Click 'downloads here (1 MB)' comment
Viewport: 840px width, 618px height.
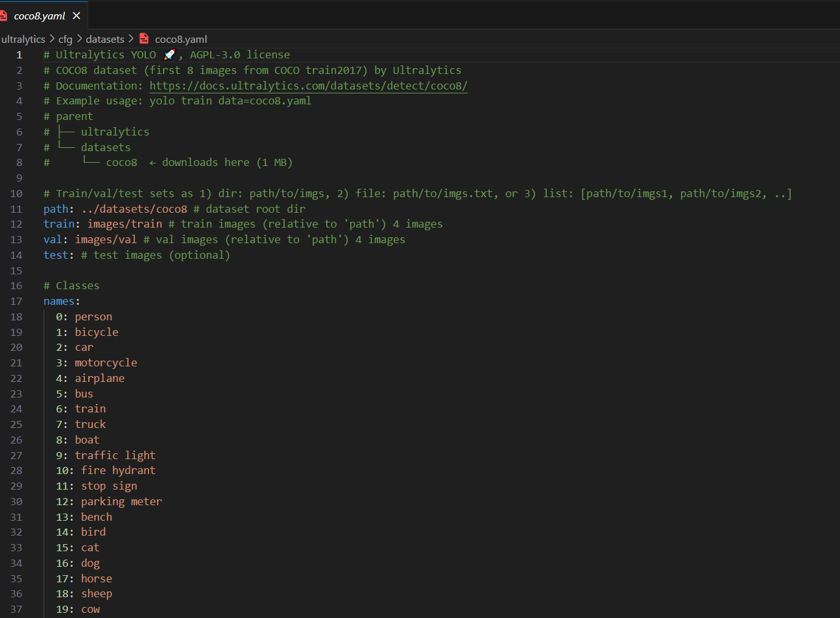[227, 163]
